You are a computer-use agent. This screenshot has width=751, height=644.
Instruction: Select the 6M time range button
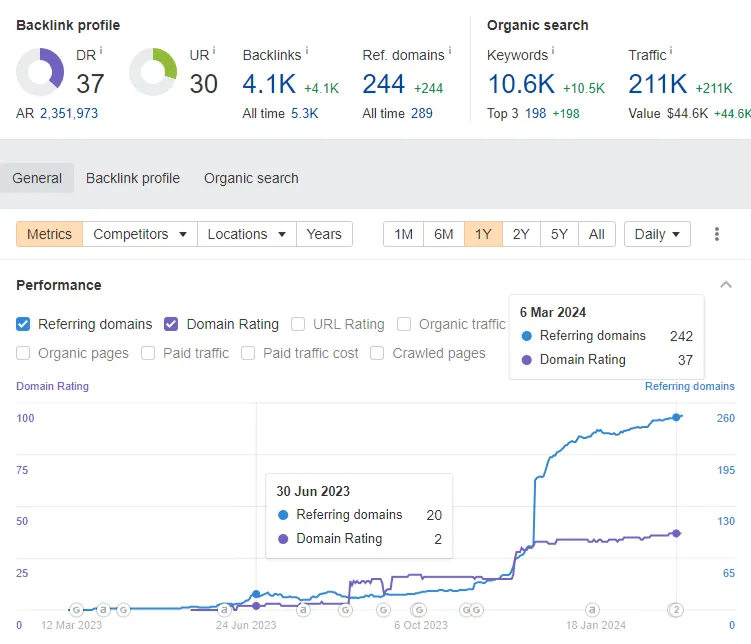pyautogui.click(x=444, y=234)
